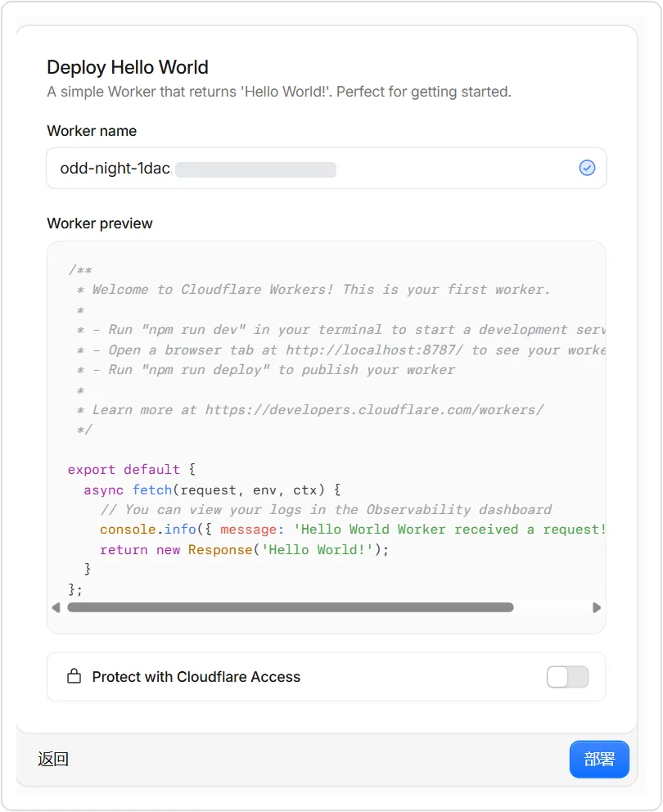Image resolution: width=663 pixels, height=812 pixels.
Task: Click the 'Worker name' label
Action: (92, 131)
